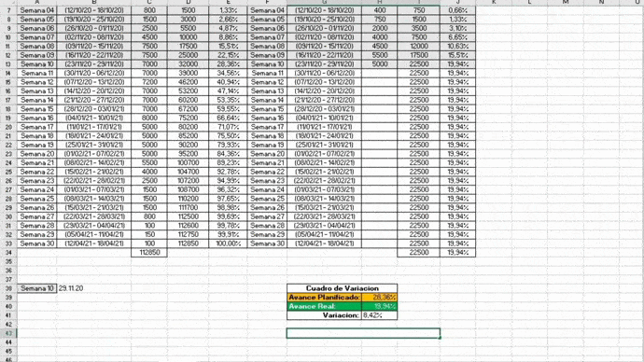Viewport: 644px width, 362px height.
Task: Select row header 21
Action: pos(8,136)
